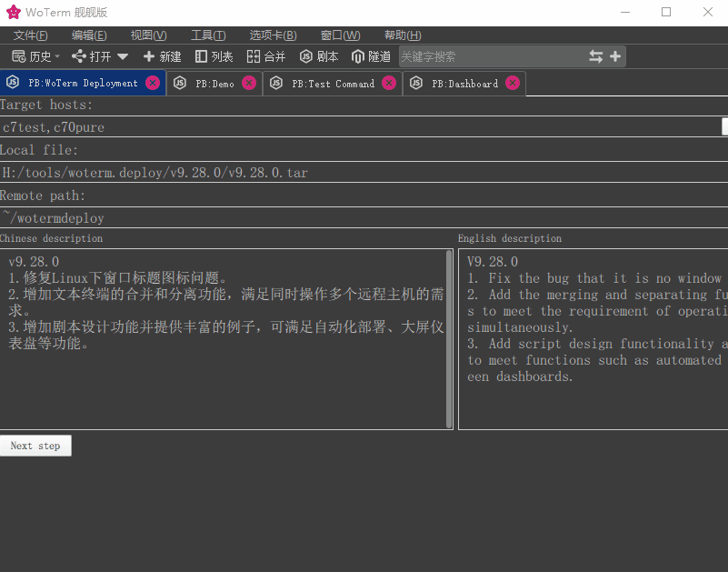
Task: Close the PB:Dashboard tab
Action: [514, 82]
